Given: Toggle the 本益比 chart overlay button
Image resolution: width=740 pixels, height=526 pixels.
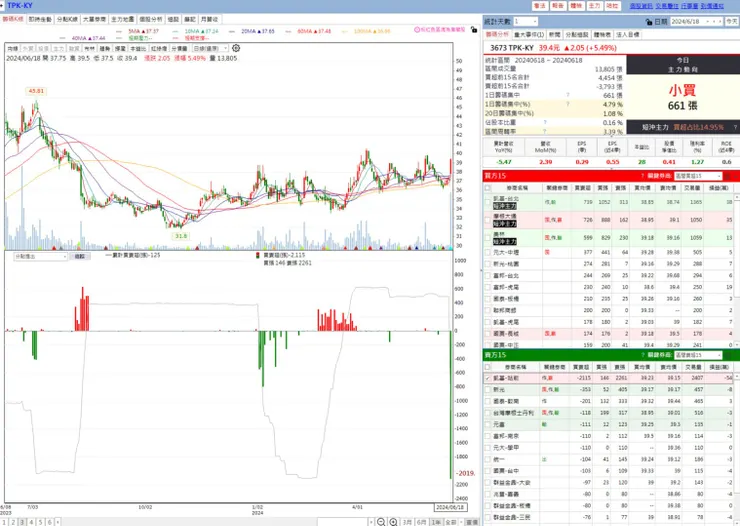Looking at the screenshot, I should point(138,49).
